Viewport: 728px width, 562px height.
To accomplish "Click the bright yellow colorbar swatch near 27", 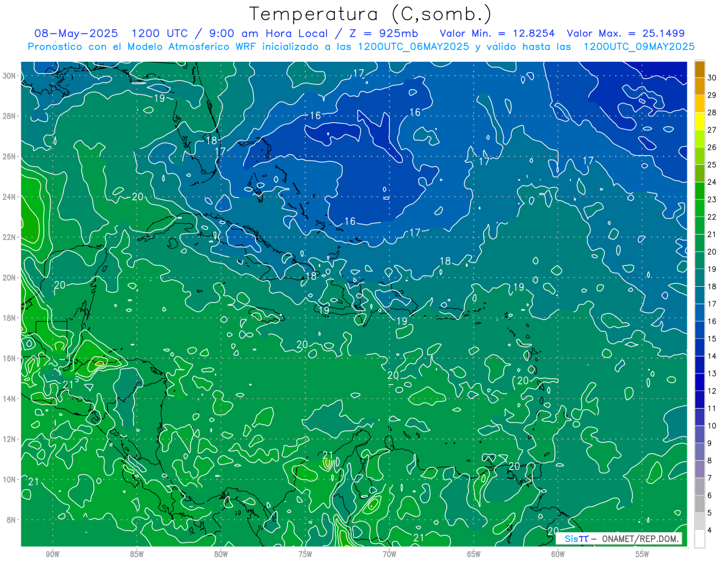I will [x=699, y=121].
